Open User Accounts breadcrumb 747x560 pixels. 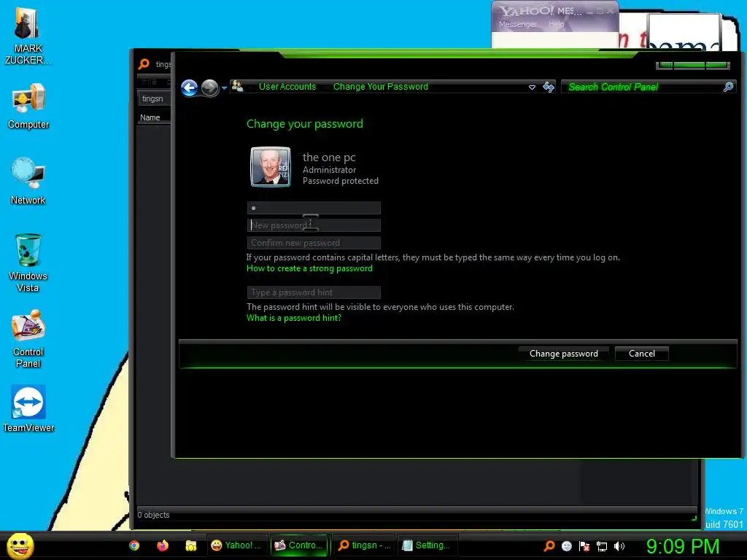point(287,87)
